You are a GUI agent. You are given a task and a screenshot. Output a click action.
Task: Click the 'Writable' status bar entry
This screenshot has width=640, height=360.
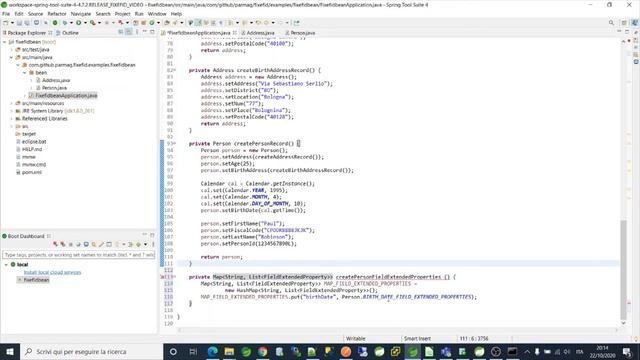[356, 338]
